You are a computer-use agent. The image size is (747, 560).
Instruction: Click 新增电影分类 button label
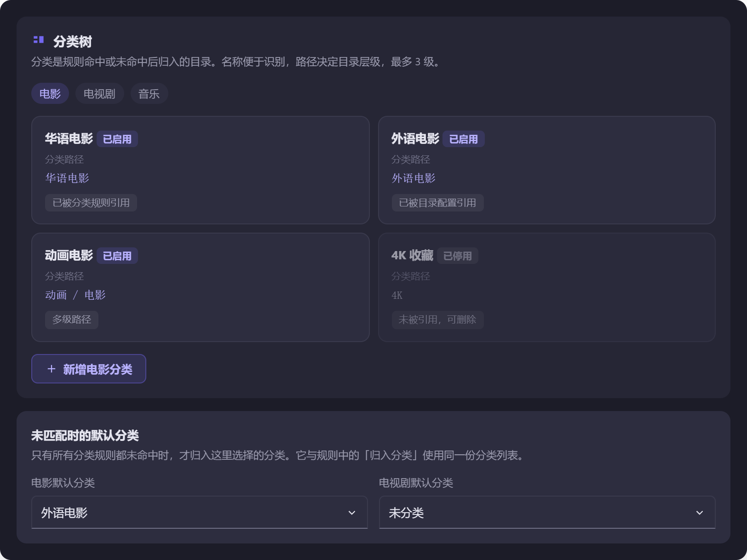[98, 369]
